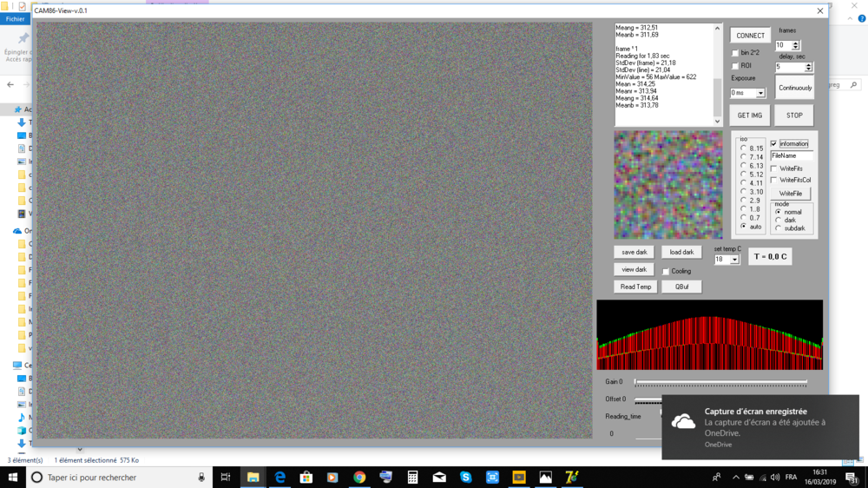Image resolution: width=868 pixels, height=488 pixels.
Task: Open Microsoft Store from the taskbar
Action: (x=306, y=477)
